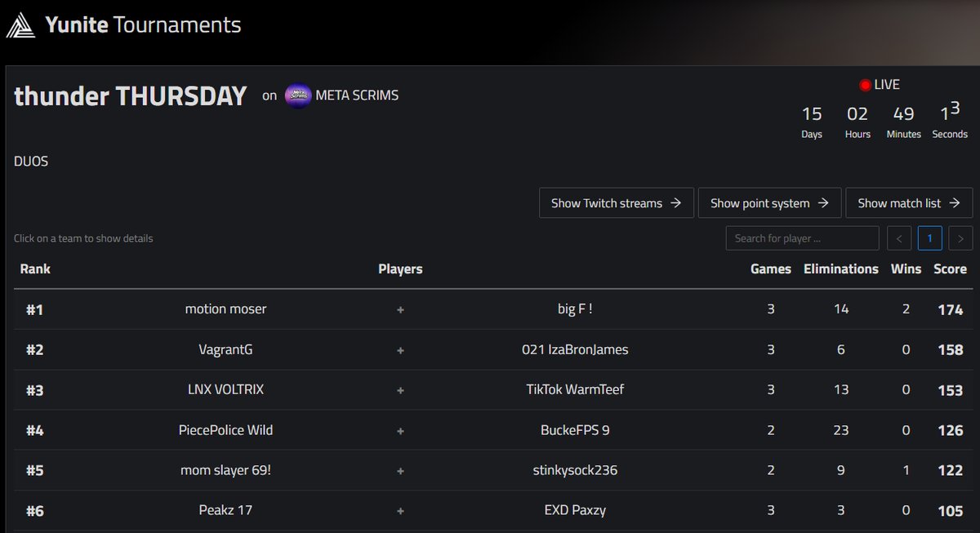This screenshot has height=533, width=980.
Task: Show Twitch streams
Action: tap(617, 203)
